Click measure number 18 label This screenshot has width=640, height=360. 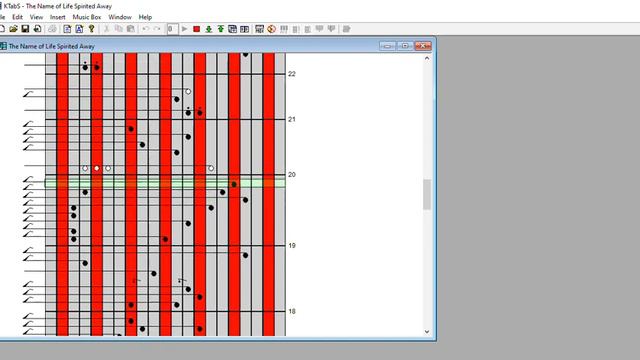(x=291, y=311)
